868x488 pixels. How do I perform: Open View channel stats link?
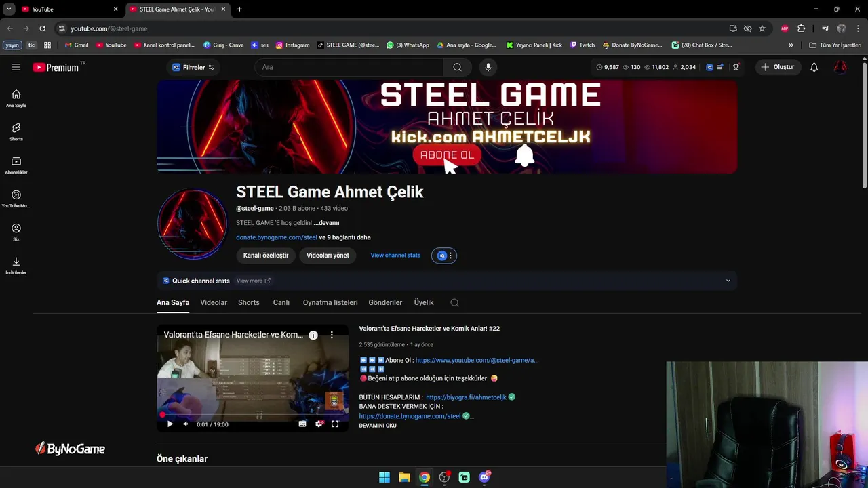coord(395,256)
